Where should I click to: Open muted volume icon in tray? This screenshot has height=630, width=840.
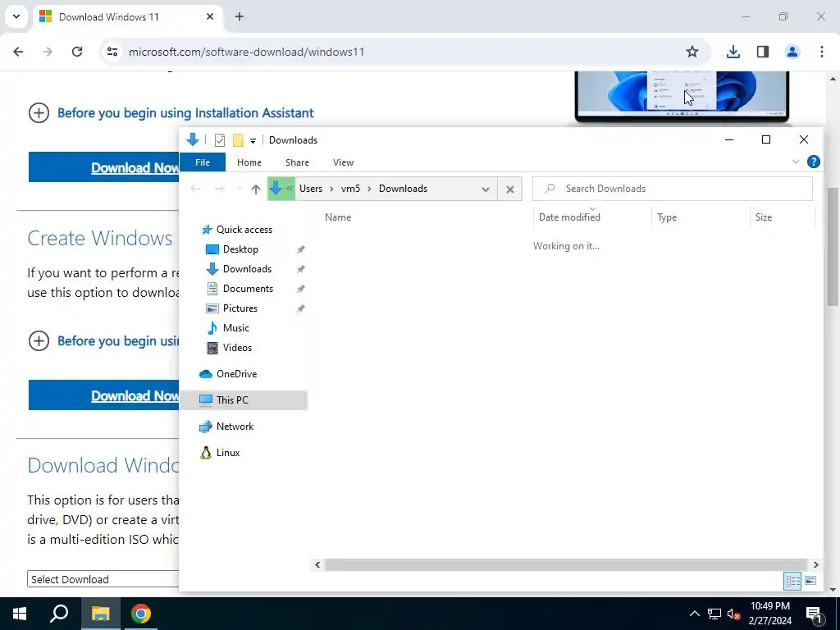(x=733, y=614)
